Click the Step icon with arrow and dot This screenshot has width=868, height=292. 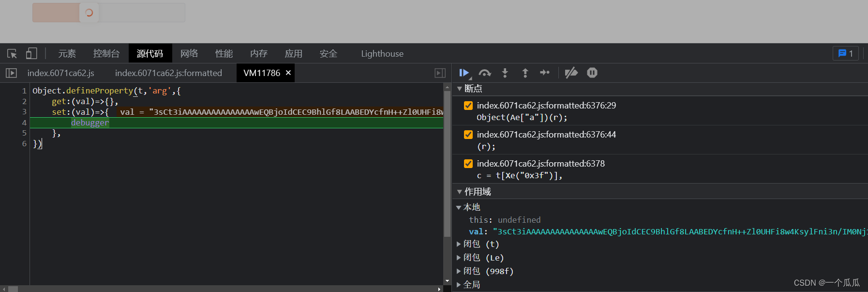(x=545, y=73)
